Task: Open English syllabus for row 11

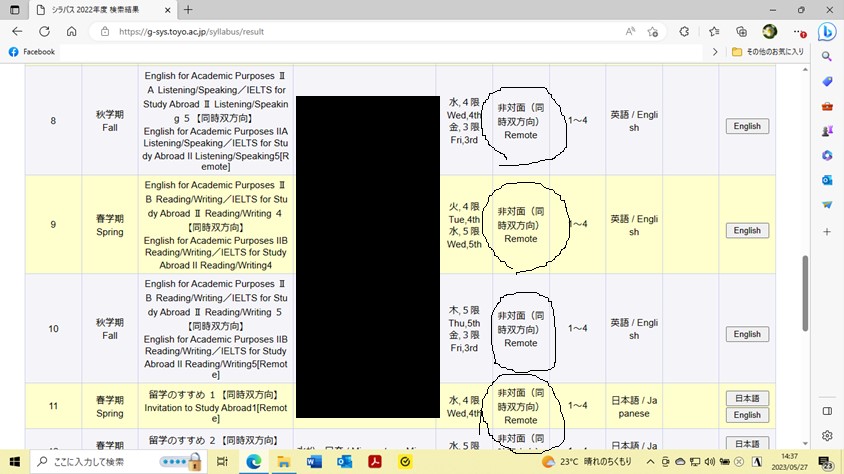Action: click(x=747, y=415)
